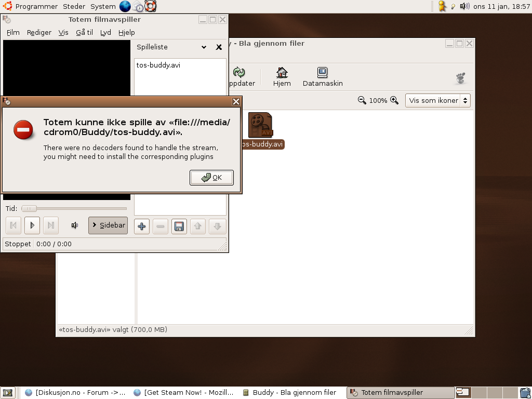Click the status text Stoppet in Totem
Screen dimensions: 532x399
[x=18, y=244]
